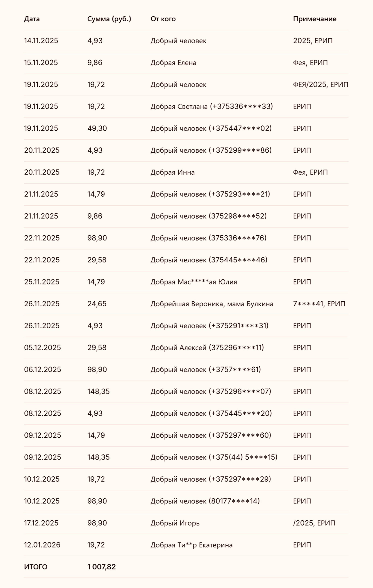The image size is (373, 588).
Task: Click the donor name "Добрая Елена"
Action: pos(173,63)
